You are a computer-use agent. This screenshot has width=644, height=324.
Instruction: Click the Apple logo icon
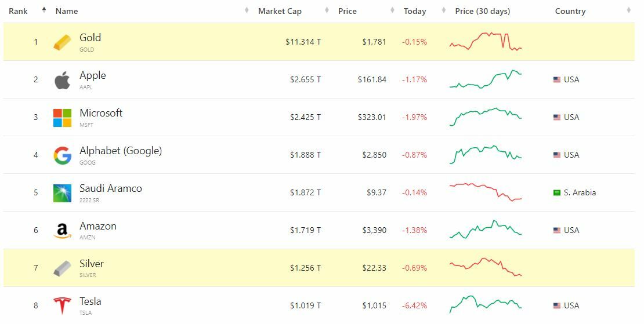(x=62, y=80)
